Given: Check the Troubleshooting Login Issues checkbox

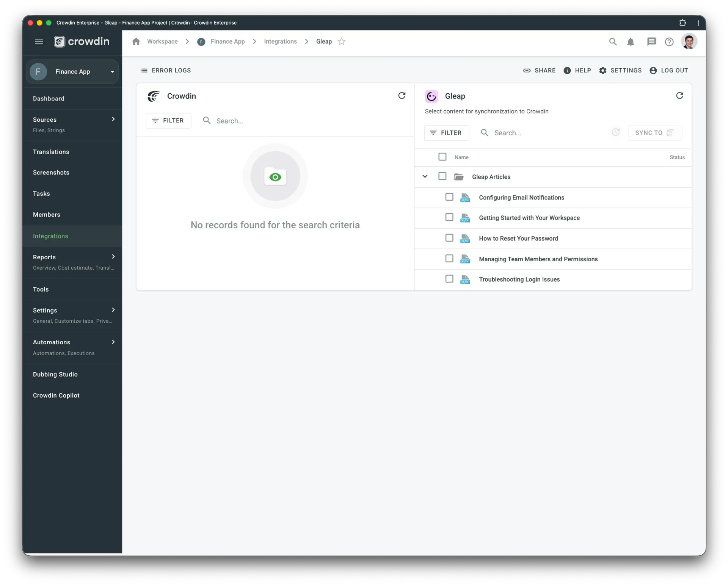Looking at the screenshot, I should click(x=449, y=279).
